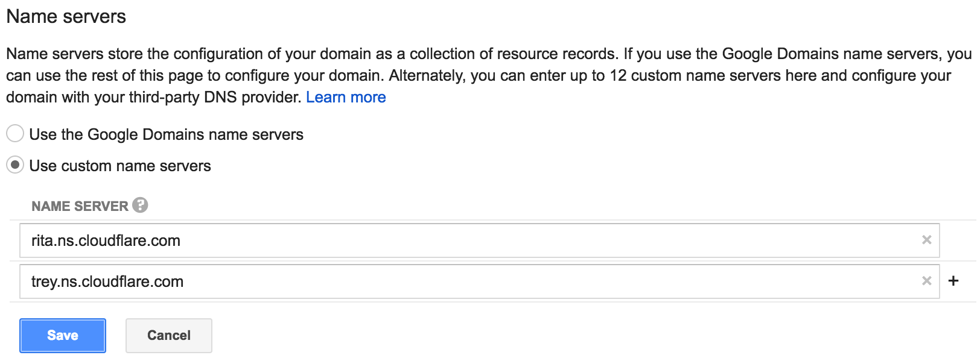Screen dimensions: 980x358
Task: Click "configure your domain" in the description's second line
Action: point(304,75)
